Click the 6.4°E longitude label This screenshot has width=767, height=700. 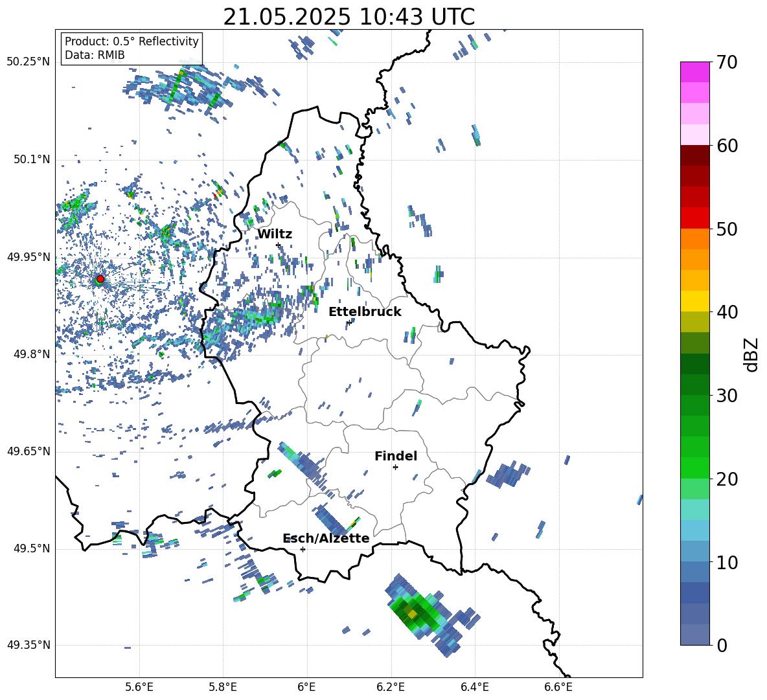[474, 687]
